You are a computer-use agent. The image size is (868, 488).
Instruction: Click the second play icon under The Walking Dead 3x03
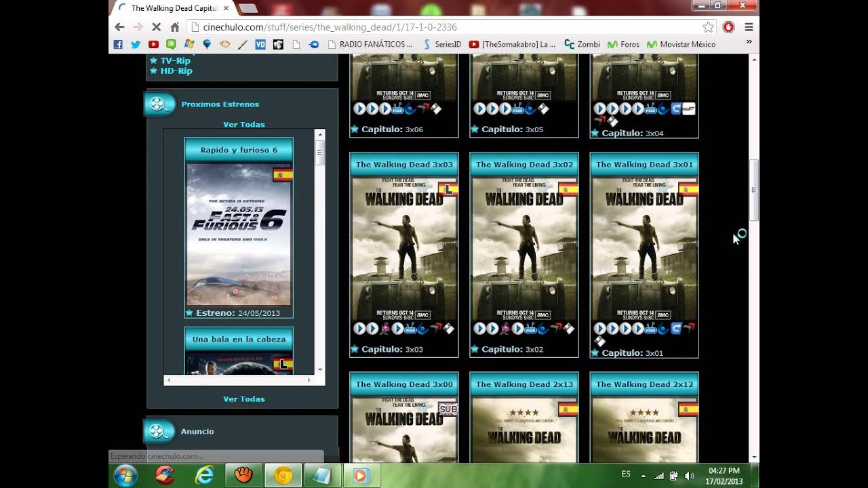point(372,329)
